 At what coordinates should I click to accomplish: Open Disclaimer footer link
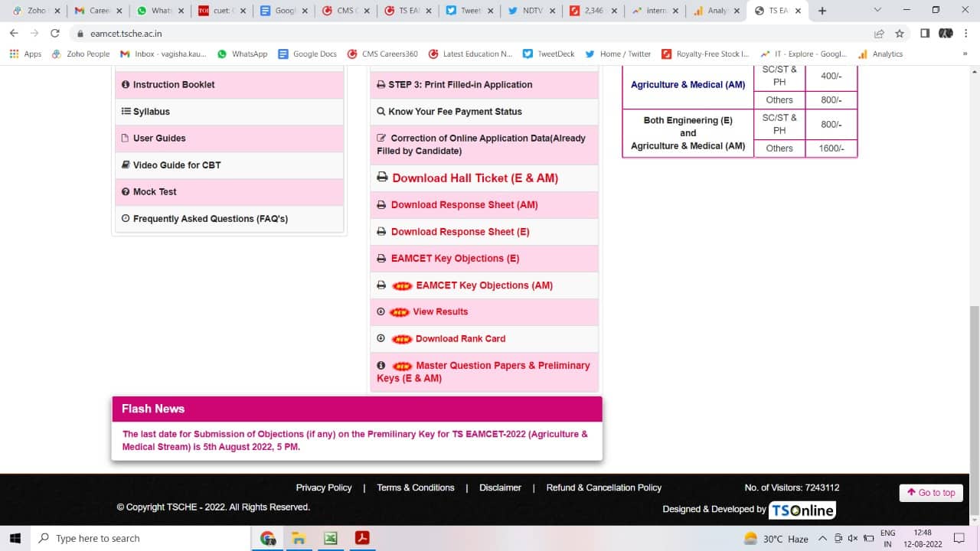point(500,487)
